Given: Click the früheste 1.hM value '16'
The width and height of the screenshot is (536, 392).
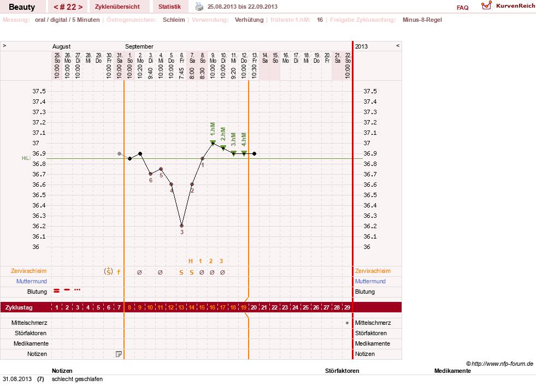Looking at the screenshot, I should (x=320, y=20).
